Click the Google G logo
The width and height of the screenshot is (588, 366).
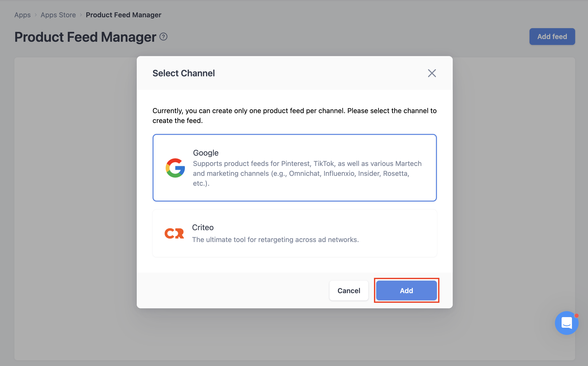175,168
